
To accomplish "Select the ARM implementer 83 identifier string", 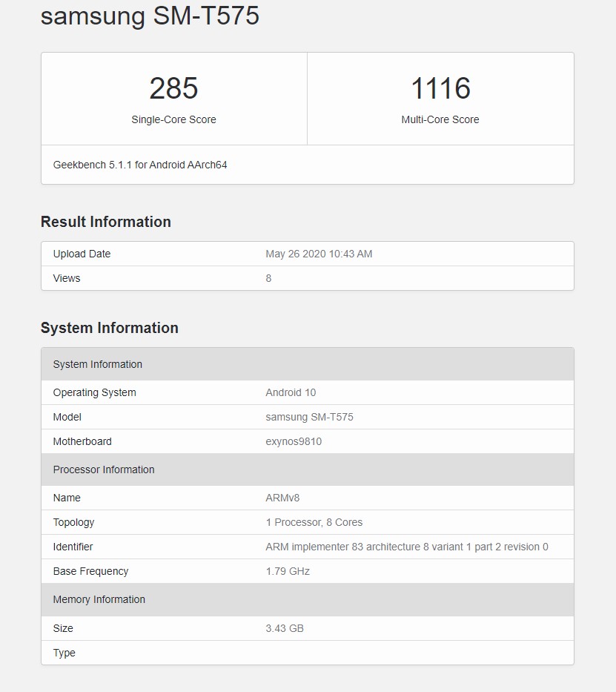I will pos(406,547).
